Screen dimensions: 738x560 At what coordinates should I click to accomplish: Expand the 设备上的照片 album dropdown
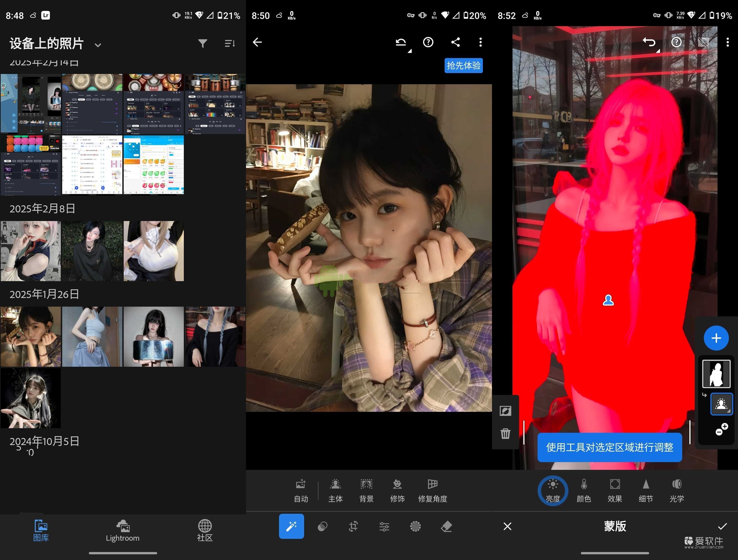pyautogui.click(x=98, y=45)
